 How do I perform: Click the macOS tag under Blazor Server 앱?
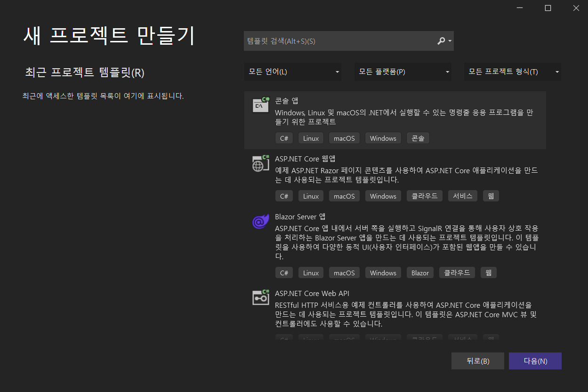[x=345, y=273]
